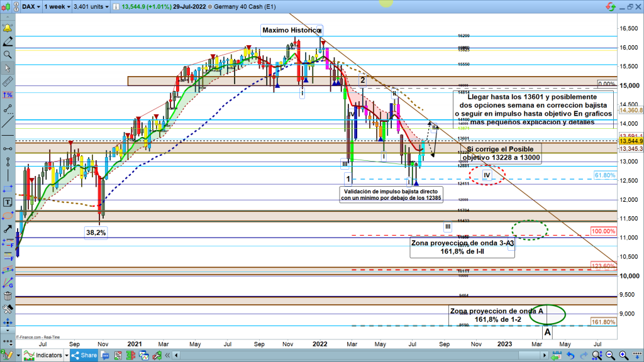The width and height of the screenshot is (644, 362).
Task: Select the ruler measurement tool
Action: coord(8,82)
